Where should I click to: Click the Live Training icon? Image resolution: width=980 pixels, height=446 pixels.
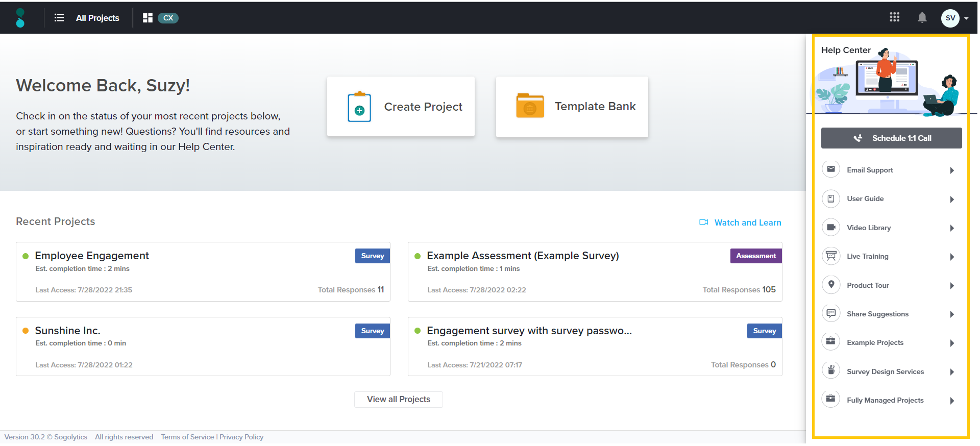(831, 256)
